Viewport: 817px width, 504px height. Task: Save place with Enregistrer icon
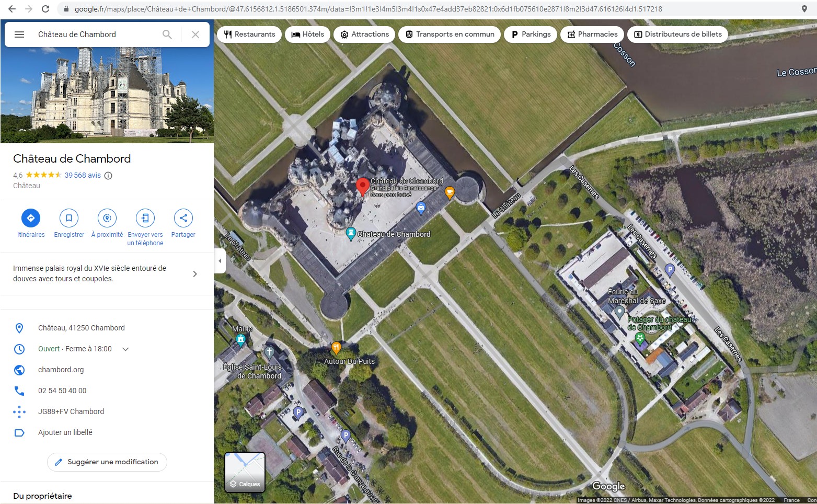click(x=69, y=218)
